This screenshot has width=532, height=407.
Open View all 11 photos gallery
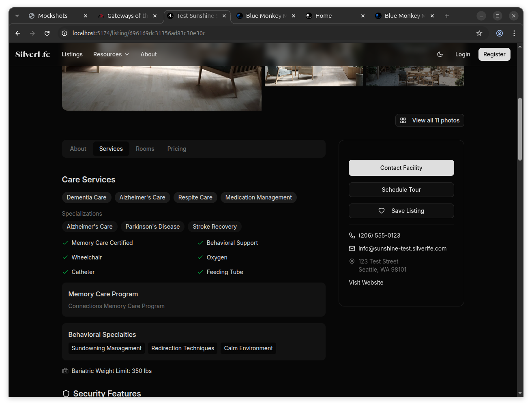pos(429,120)
